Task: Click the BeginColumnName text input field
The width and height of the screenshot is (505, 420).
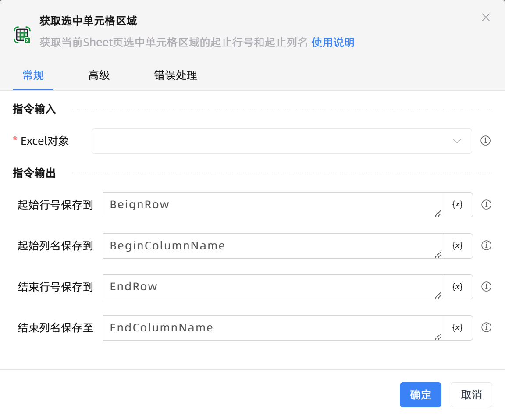Action: click(272, 246)
